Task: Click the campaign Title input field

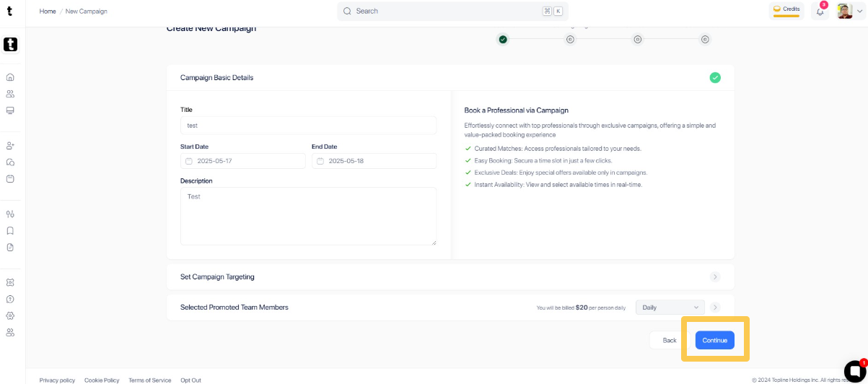Action: coord(308,126)
